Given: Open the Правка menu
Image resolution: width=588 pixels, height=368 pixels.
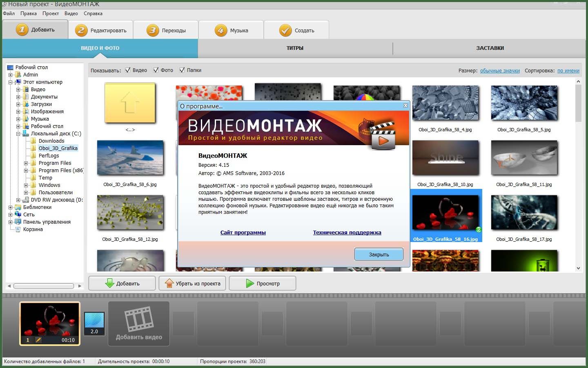Looking at the screenshot, I should (29, 13).
